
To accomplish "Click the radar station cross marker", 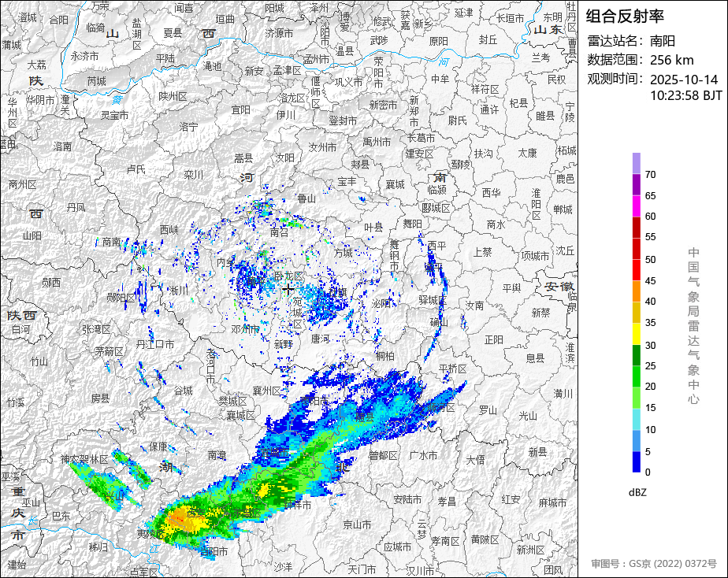I will point(288,290).
